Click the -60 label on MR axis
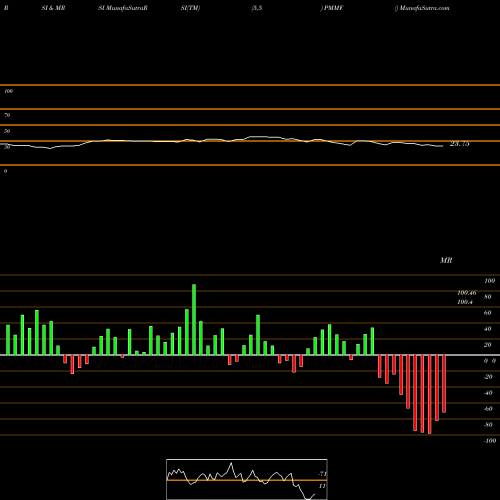 point(488,409)
